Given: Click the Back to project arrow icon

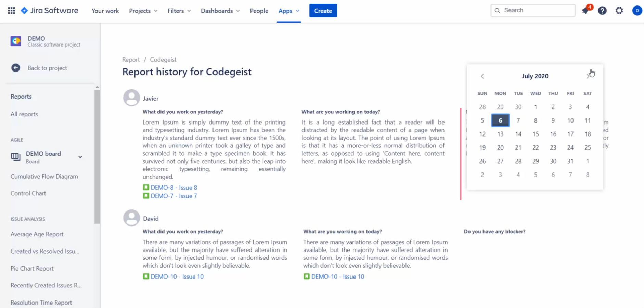Looking at the screenshot, I should click(15, 68).
